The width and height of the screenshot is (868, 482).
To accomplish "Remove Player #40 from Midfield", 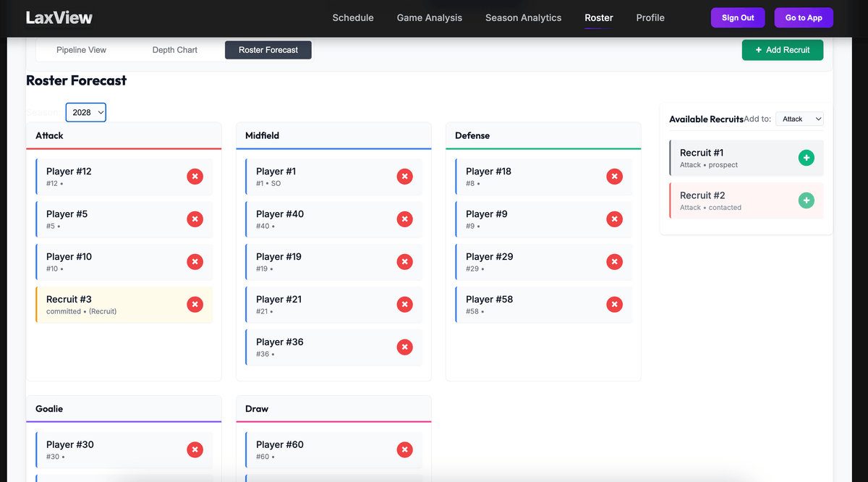I will (404, 219).
